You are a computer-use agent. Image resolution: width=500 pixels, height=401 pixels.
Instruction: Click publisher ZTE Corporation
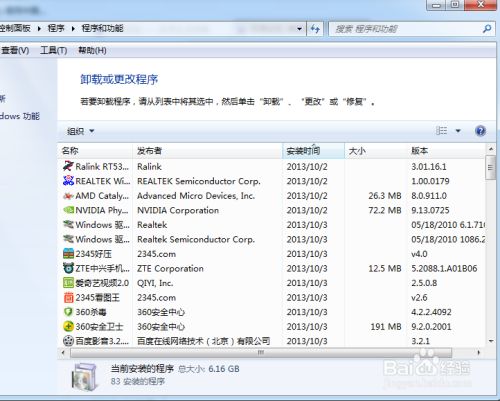pyautogui.click(x=170, y=268)
